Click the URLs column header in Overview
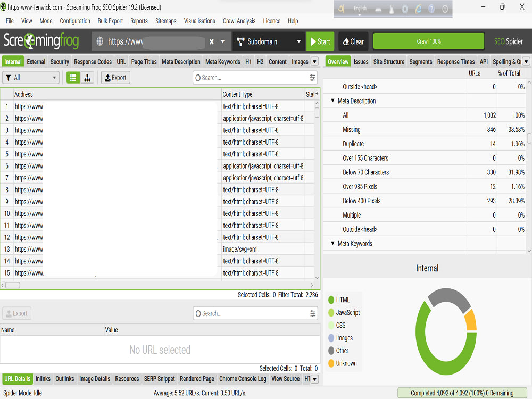Screen dimensions: 532x399 click(x=482, y=73)
